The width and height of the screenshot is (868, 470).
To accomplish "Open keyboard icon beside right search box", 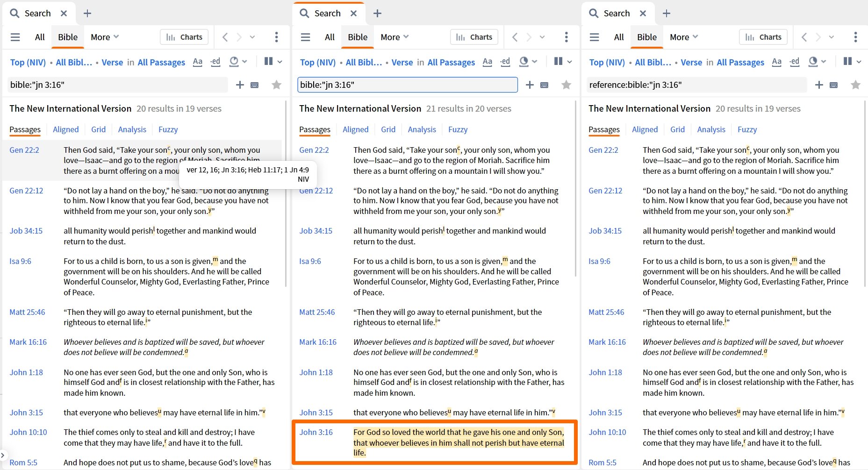I will click(834, 85).
